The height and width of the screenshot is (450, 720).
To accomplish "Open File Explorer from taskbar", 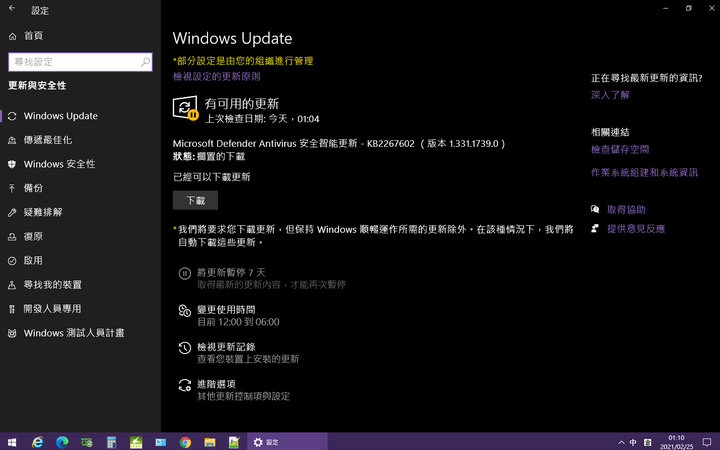I will [x=210, y=442].
